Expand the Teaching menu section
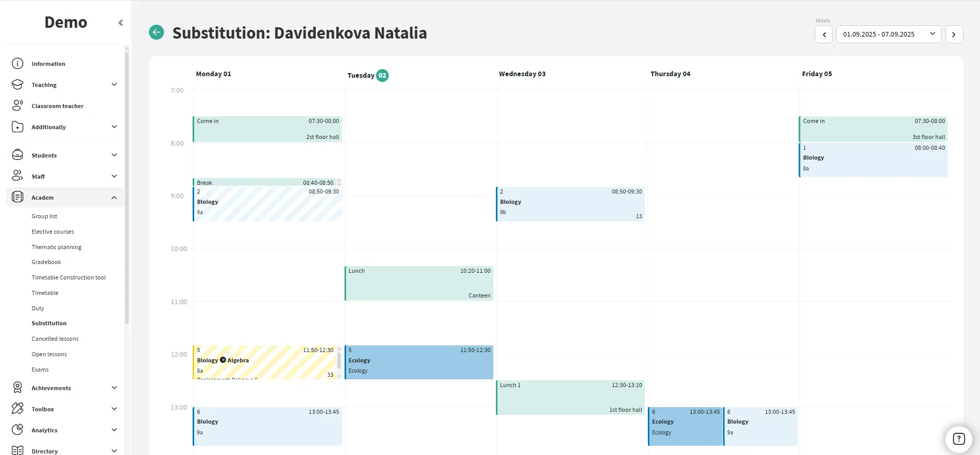This screenshot has width=980, height=455. pos(114,85)
